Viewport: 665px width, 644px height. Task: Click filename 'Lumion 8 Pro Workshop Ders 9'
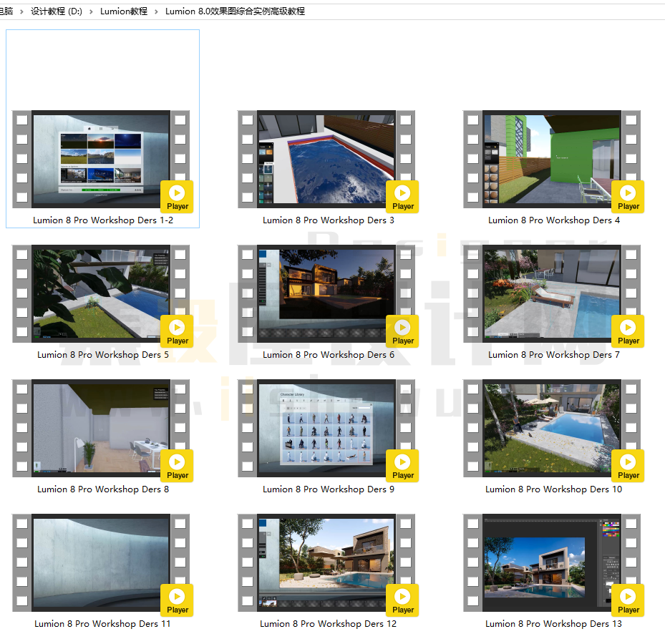click(x=329, y=489)
